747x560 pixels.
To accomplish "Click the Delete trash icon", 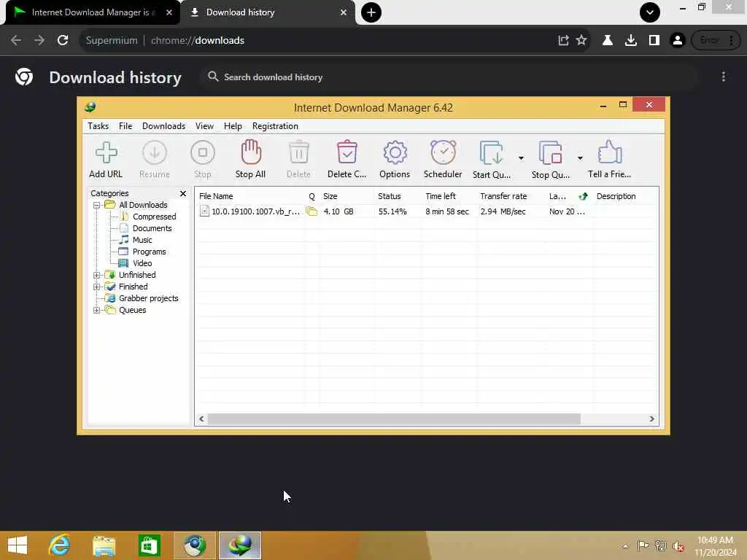I will pyautogui.click(x=298, y=153).
